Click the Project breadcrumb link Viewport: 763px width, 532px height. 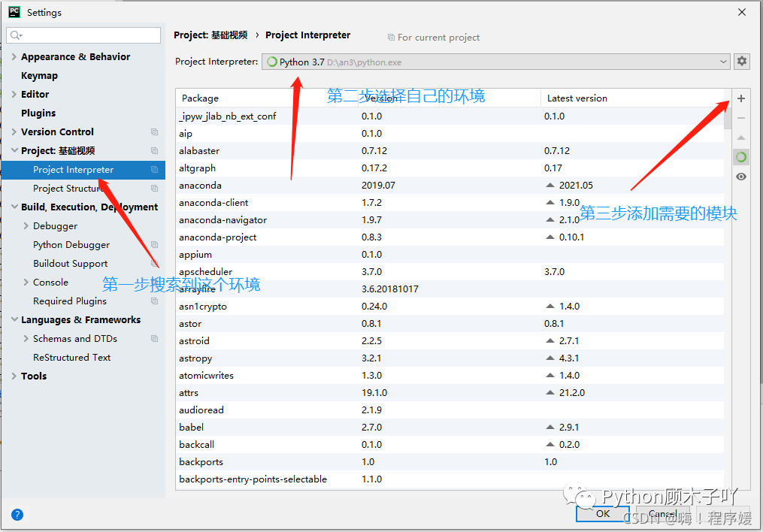[x=210, y=35]
